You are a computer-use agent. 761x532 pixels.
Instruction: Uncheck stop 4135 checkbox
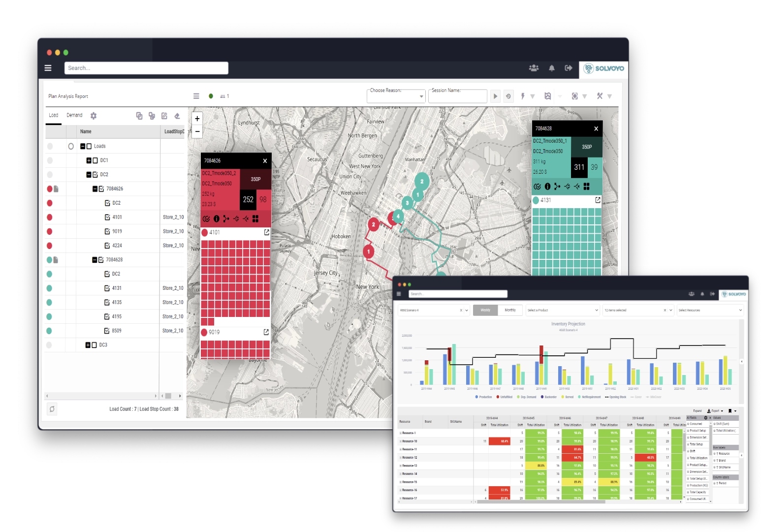pyautogui.click(x=107, y=303)
